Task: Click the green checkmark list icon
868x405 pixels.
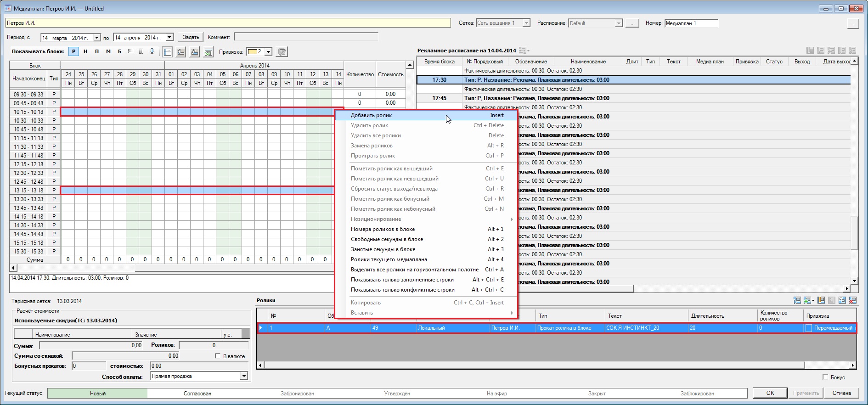Action: click(208, 52)
